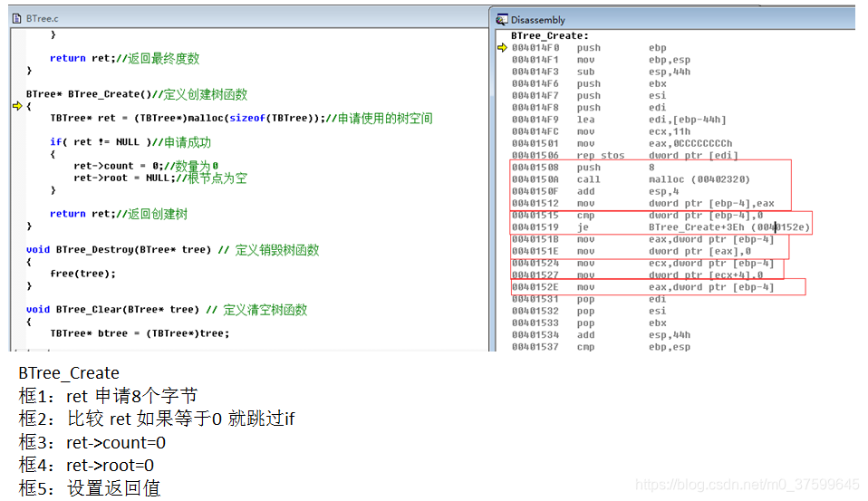Viewport: 868px width, 501px height.
Task: Click the 'if( ret != NULL )' source line
Action: tap(130, 142)
